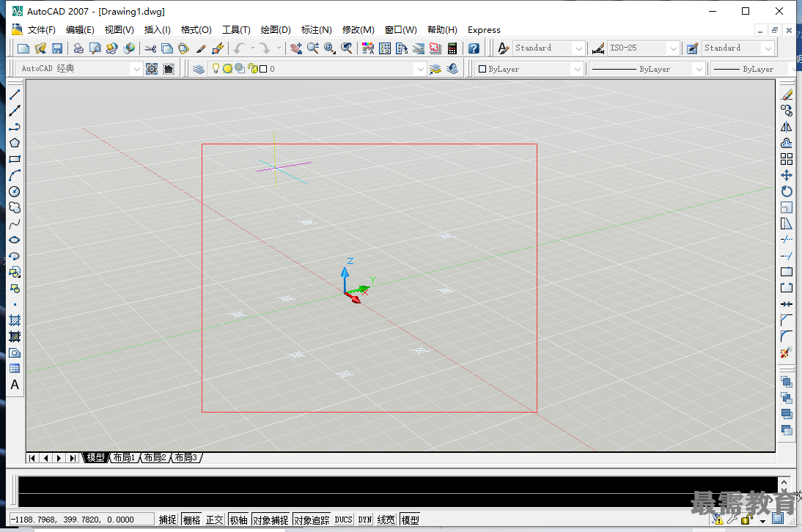Open Layer Properties Manager icon
Screen dimensions: 802x532
pos(199,68)
